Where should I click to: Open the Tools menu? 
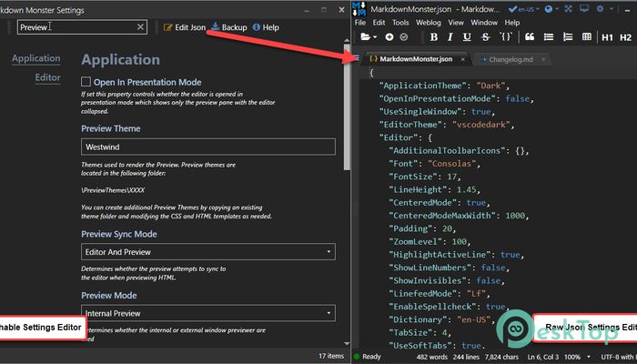pyautogui.click(x=400, y=23)
